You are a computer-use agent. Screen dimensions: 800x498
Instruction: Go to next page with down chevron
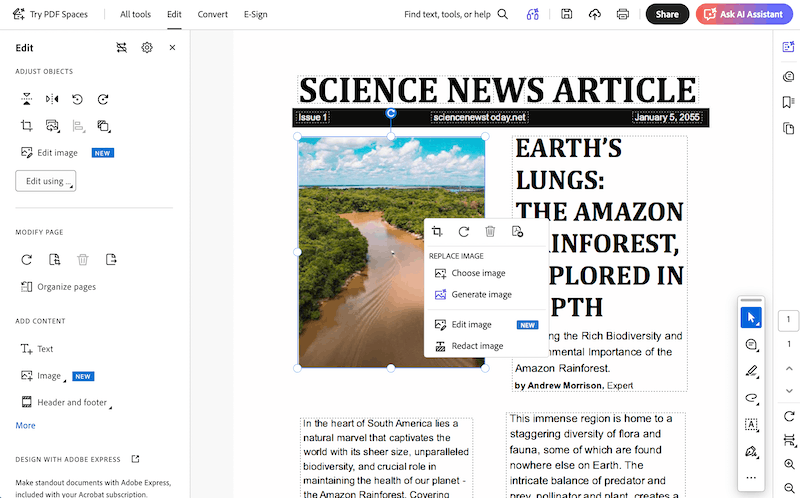789,391
